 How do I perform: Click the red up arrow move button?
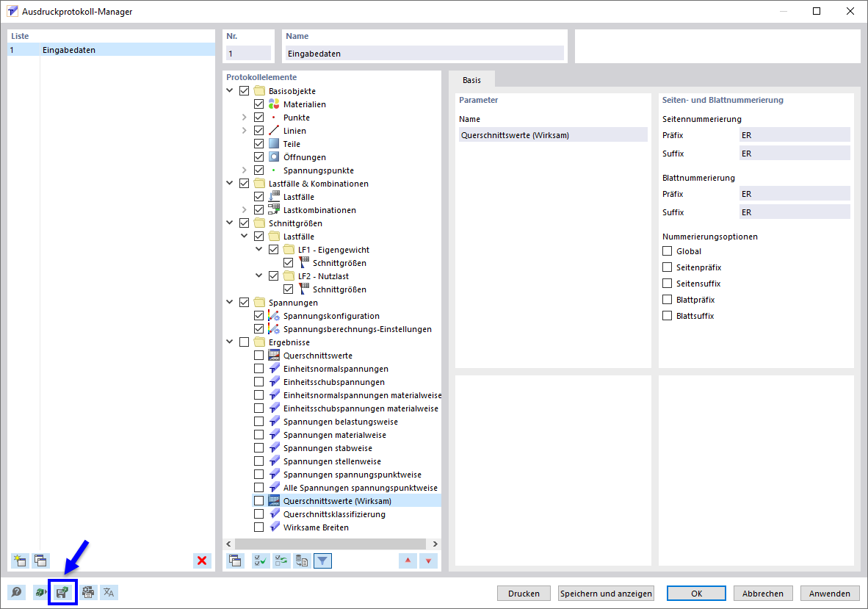408,561
